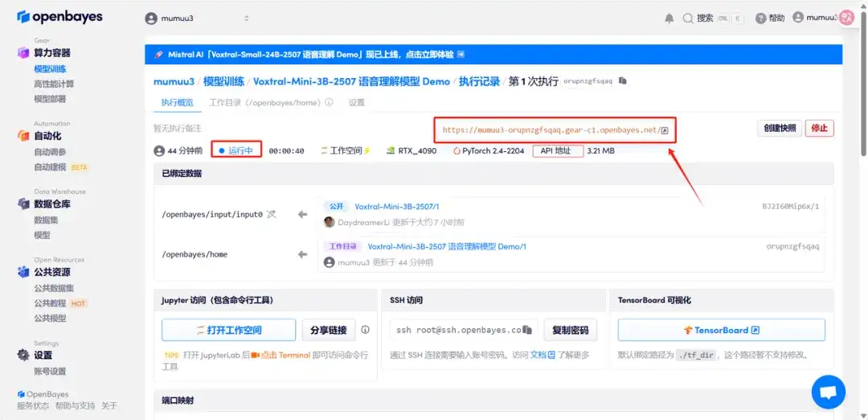Click 分享链接 button
The image size is (868, 420).
[x=329, y=330]
